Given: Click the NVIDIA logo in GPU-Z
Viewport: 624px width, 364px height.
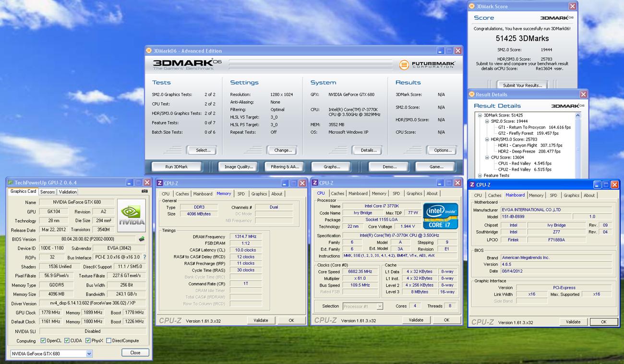Looking at the screenshot, I should pos(132,215).
